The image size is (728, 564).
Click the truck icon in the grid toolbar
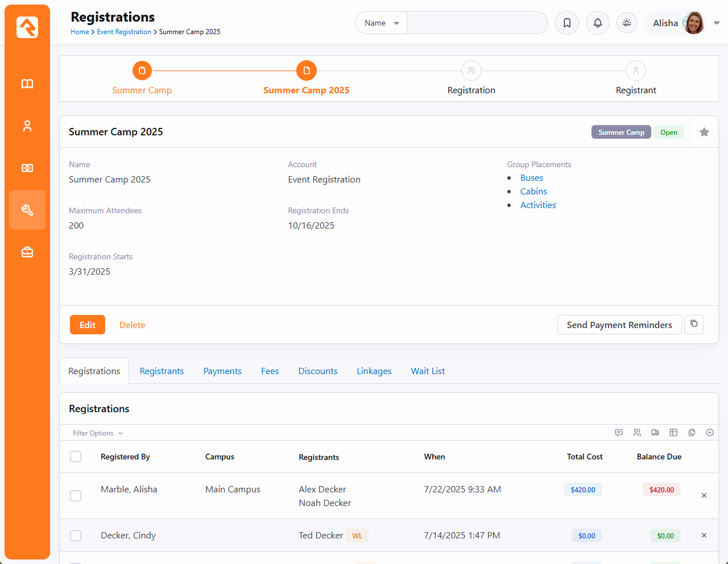[655, 433]
